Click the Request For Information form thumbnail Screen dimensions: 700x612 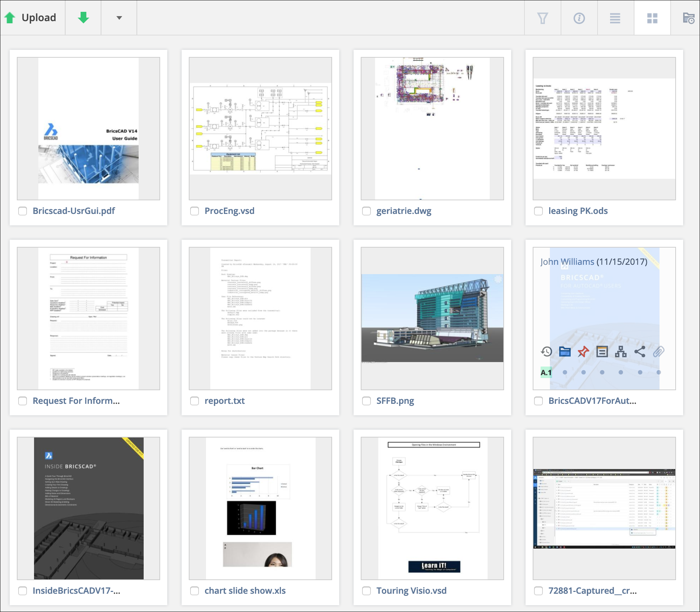point(88,319)
